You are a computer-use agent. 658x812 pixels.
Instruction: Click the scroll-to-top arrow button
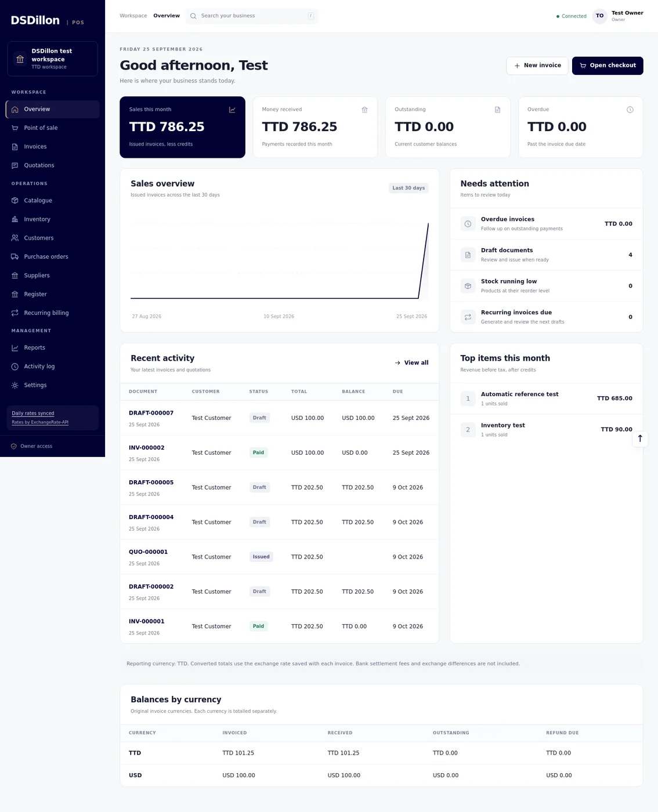[640, 438]
